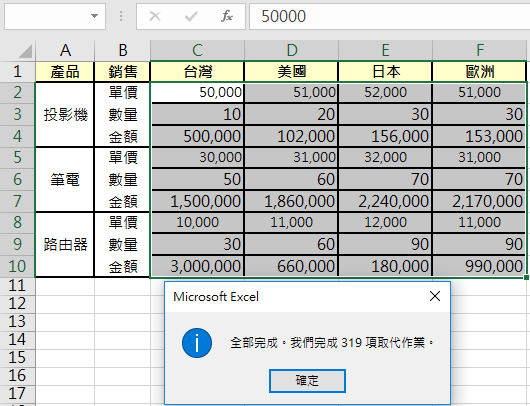Click the blue info icon in the dialog
Viewport: 530px width, 406px height.
[197, 343]
